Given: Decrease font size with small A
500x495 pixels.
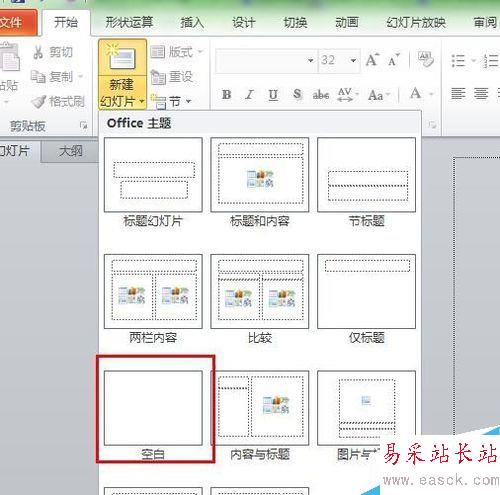Looking at the screenshot, I should click(394, 60).
